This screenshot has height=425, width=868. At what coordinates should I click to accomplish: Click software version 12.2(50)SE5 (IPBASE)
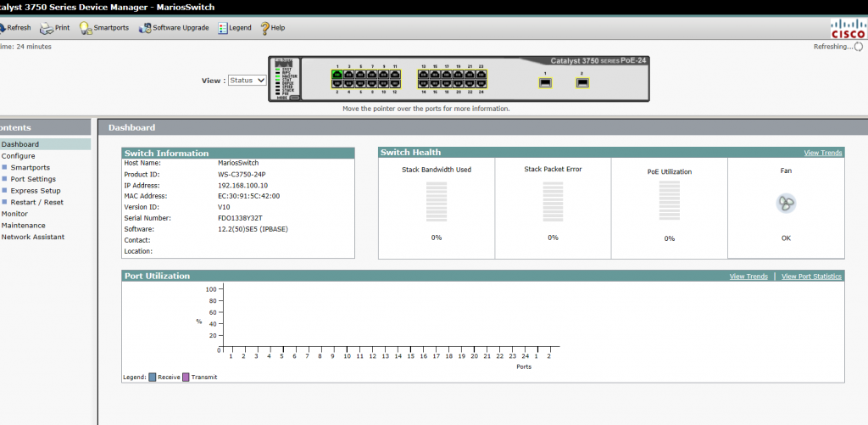point(253,229)
